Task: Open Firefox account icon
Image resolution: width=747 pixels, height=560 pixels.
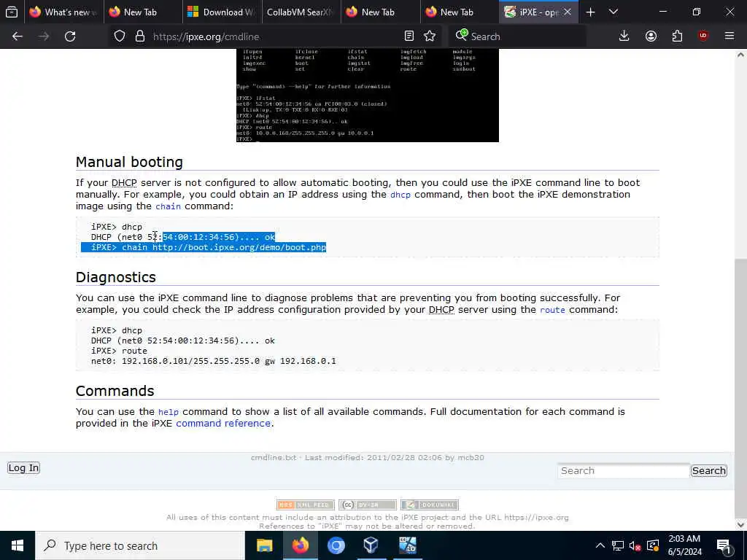Action: pyautogui.click(x=651, y=36)
